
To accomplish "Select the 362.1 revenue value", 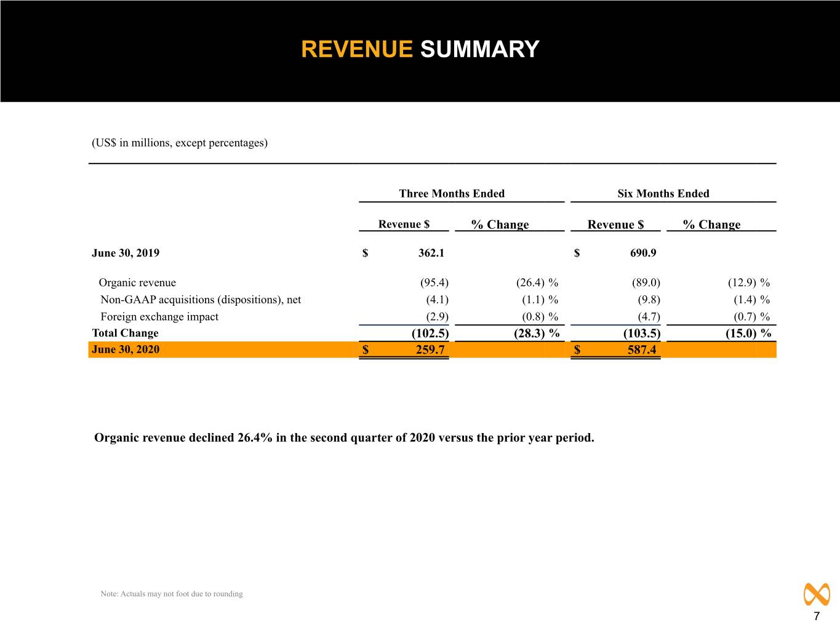I will pyautogui.click(x=431, y=253).
